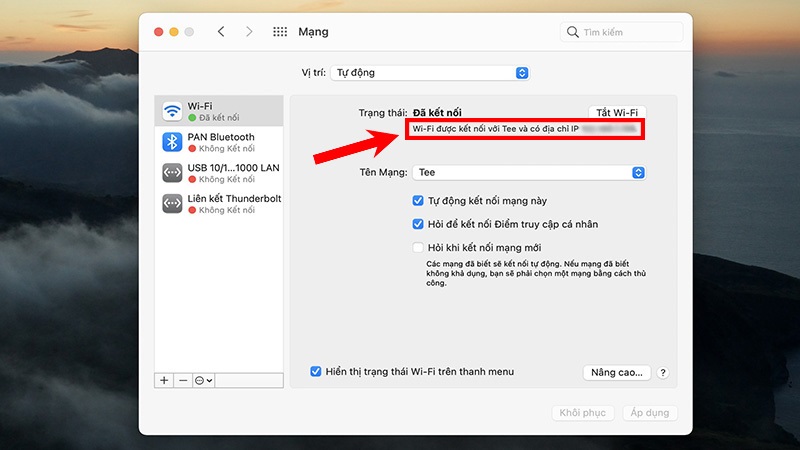Select the Thunderbolt bridge icon
The width and height of the screenshot is (800, 450).
pos(172,204)
